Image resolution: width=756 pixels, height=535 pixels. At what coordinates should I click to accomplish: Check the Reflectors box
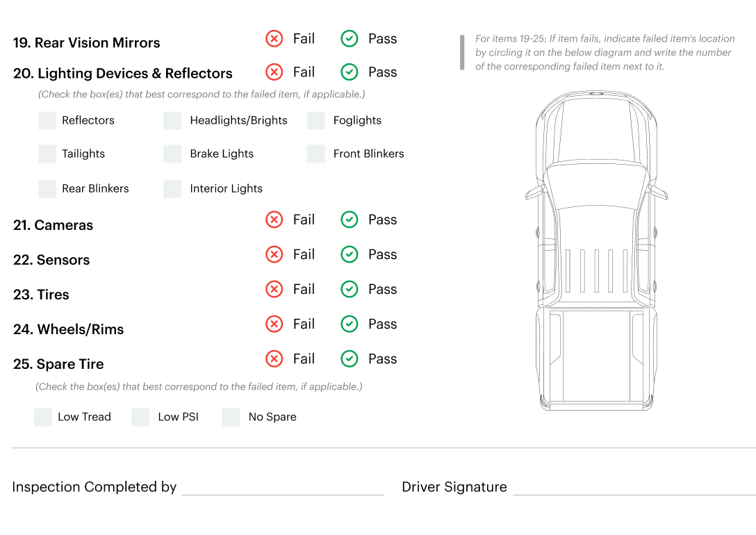pos(47,120)
